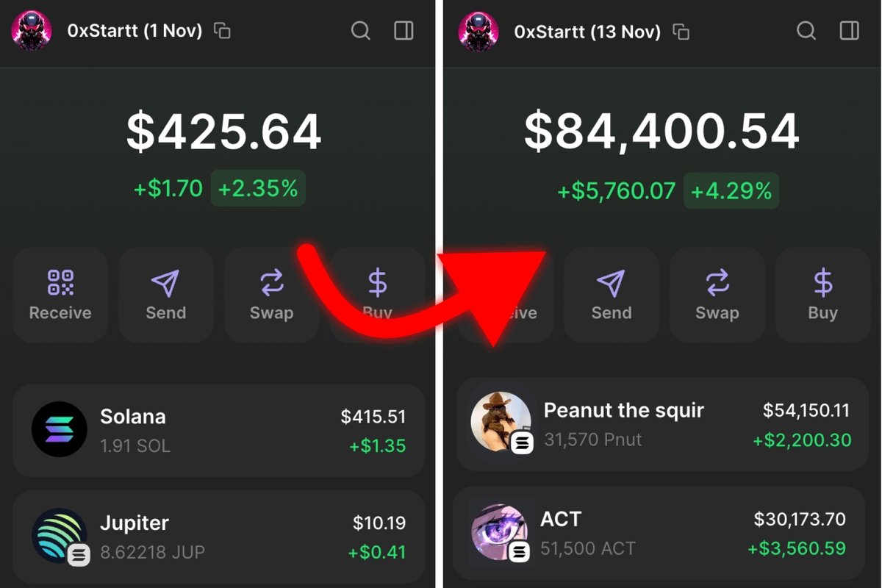
Task: Click the 0xStartt (1 Nov) avatar
Action: (32, 31)
